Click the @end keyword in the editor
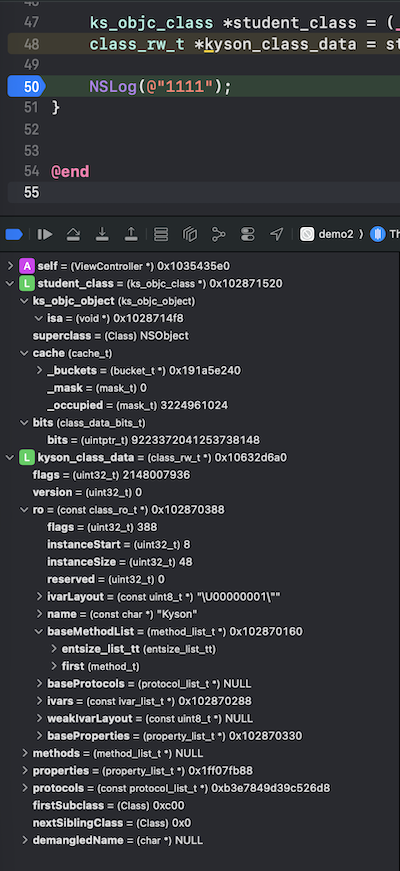Viewport: 400px width, 871px height. pyautogui.click(x=70, y=172)
